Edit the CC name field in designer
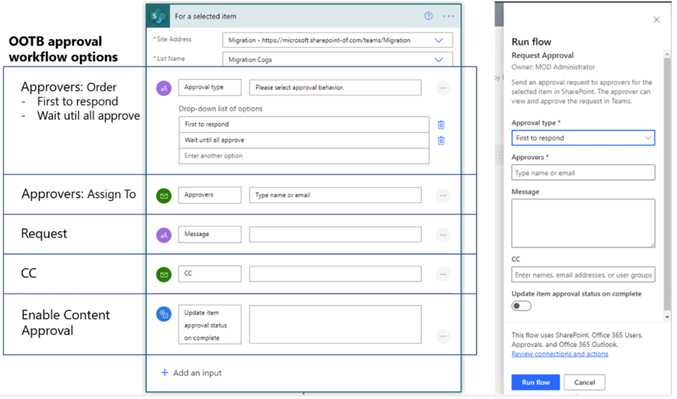This screenshot has width=677, height=399. (210, 274)
